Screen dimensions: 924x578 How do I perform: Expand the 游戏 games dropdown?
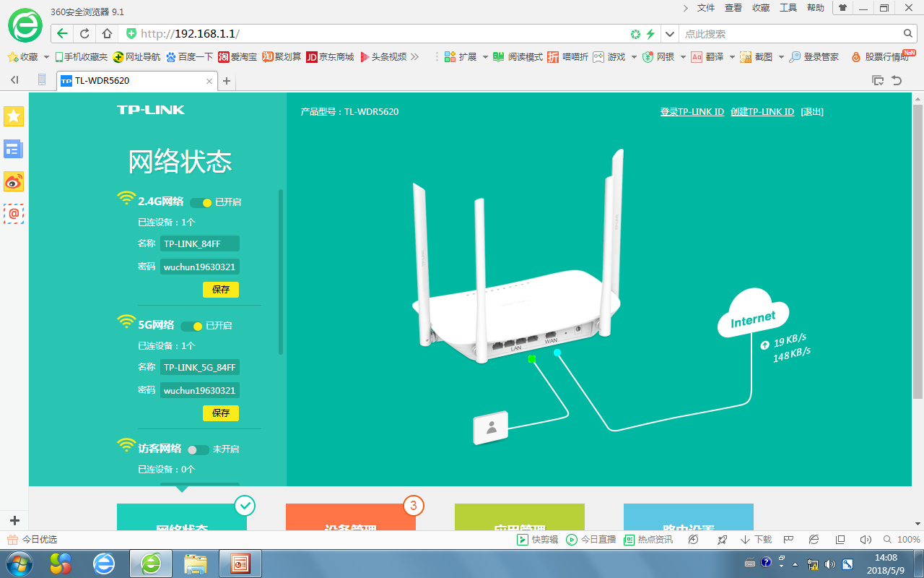[x=634, y=56]
